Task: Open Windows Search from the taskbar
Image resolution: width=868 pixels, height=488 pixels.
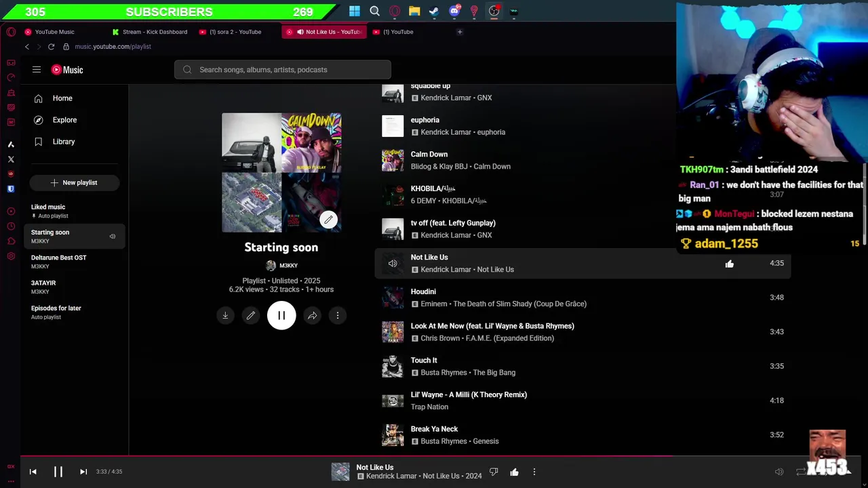Action: (374, 11)
